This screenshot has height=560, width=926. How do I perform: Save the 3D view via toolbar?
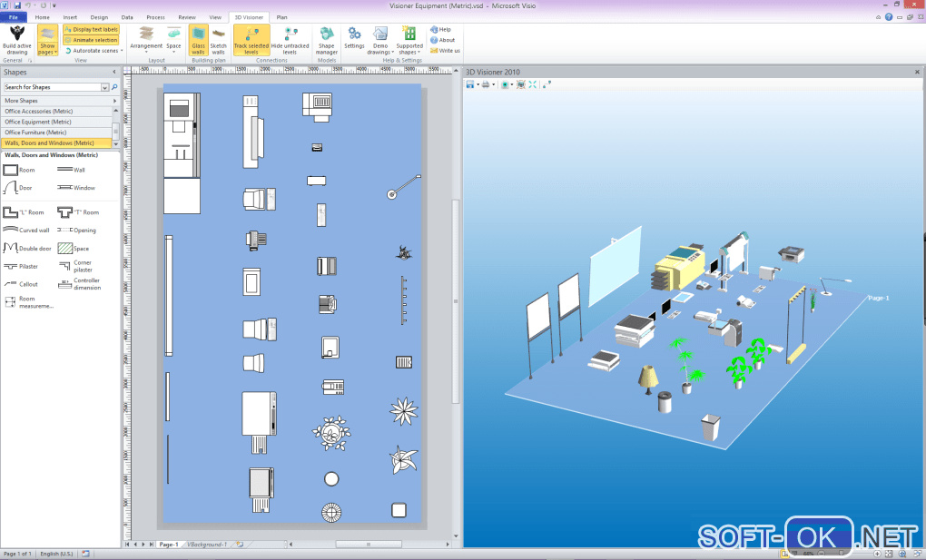click(470, 84)
